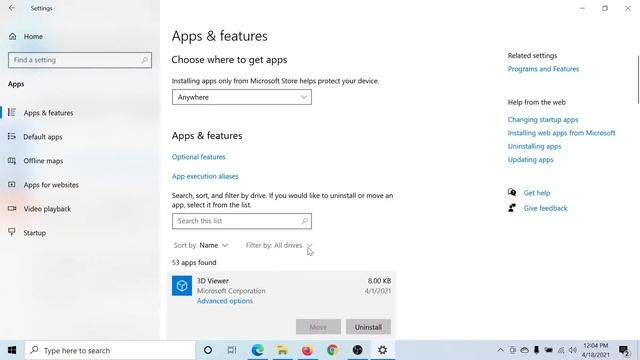Open Filter by All drives dropdown
The height and width of the screenshot is (360, 640).
pyautogui.click(x=279, y=245)
